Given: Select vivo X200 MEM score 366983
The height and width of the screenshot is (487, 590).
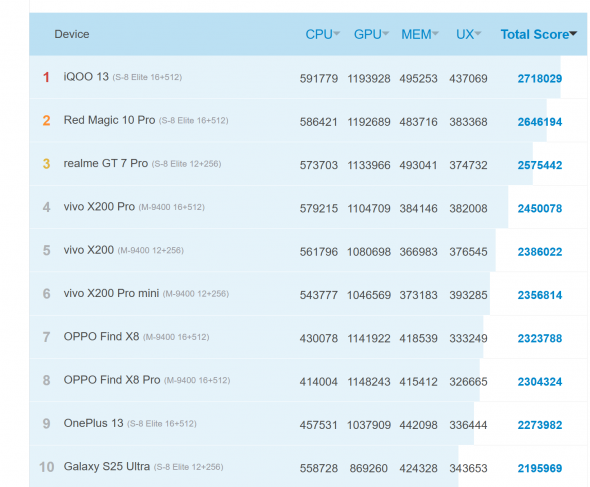Looking at the screenshot, I should pyautogui.click(x=418, y=252).
